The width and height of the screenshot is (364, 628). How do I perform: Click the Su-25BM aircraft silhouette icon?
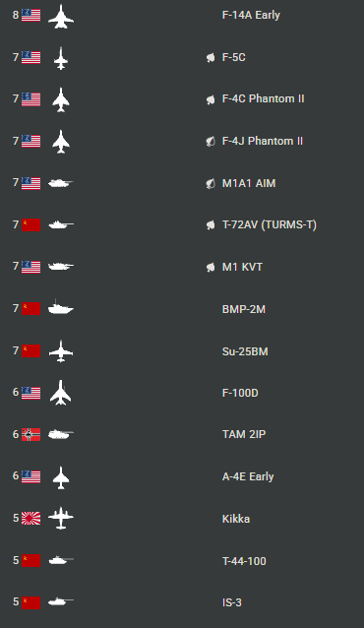point(61,351)
